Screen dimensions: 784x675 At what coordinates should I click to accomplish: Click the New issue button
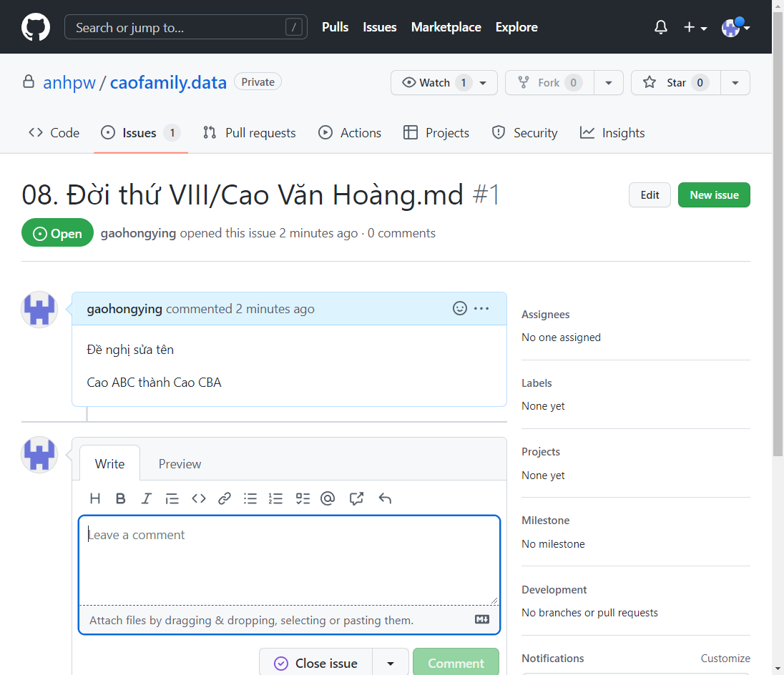714,195
